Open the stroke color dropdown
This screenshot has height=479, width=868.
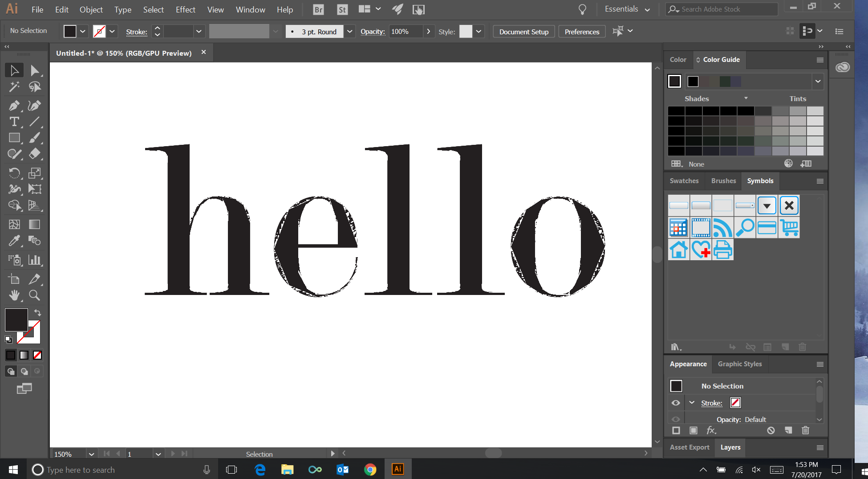[x=112, y=31]
